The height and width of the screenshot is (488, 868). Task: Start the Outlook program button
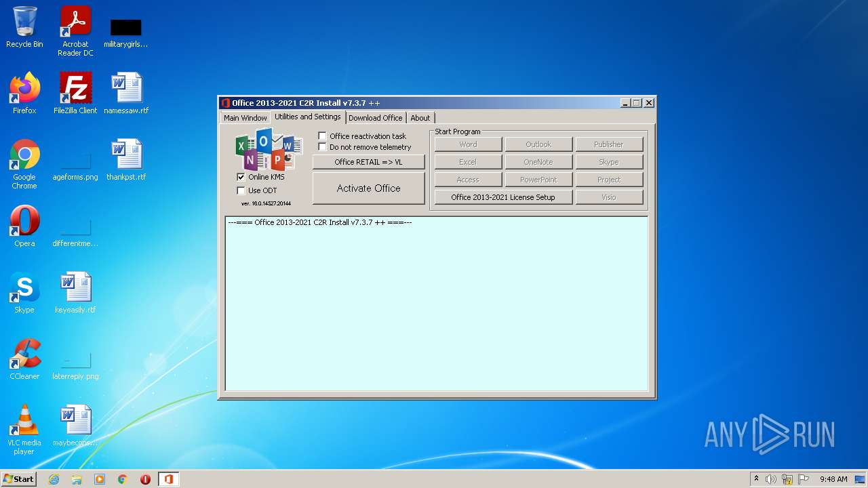pos(538,144)
